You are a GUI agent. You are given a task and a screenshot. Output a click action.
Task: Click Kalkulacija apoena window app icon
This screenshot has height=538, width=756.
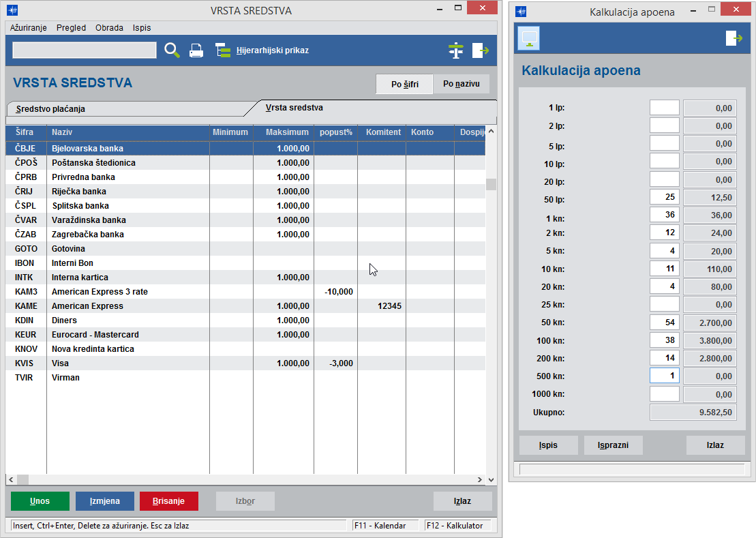point(521,11)
